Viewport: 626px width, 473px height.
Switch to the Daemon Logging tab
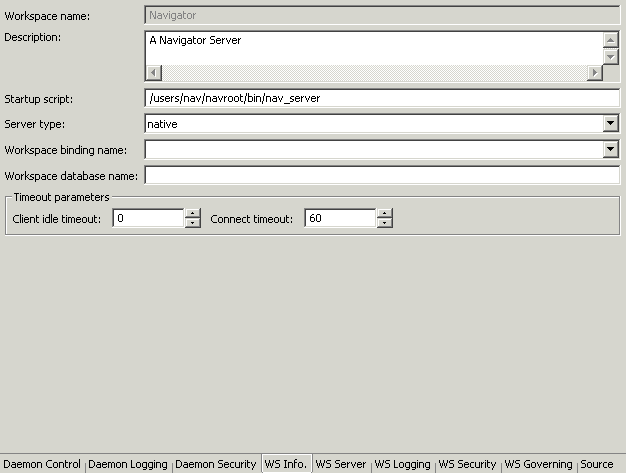pyautogui.click(x=128, y=464)
